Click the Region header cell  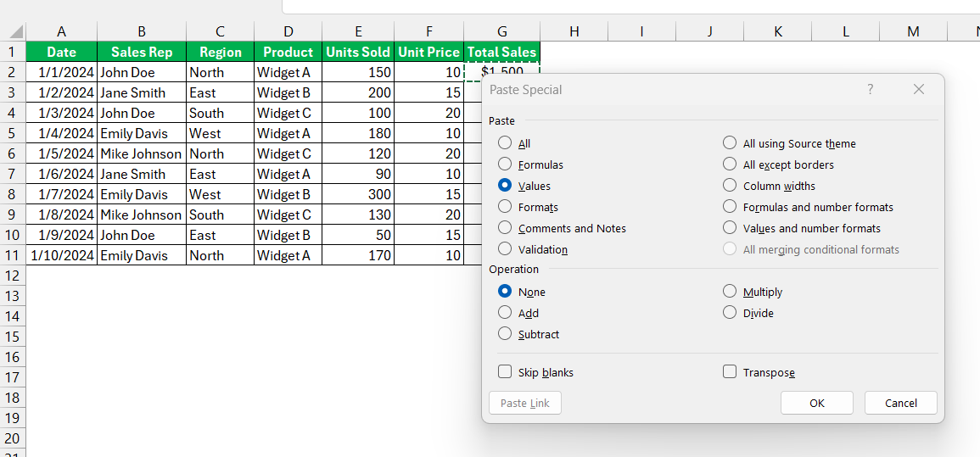tap(220, 52)
